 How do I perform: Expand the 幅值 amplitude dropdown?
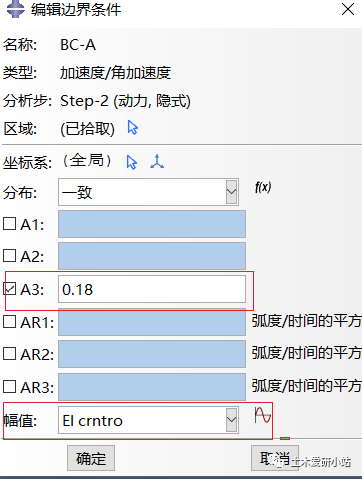tap(148, 420)
